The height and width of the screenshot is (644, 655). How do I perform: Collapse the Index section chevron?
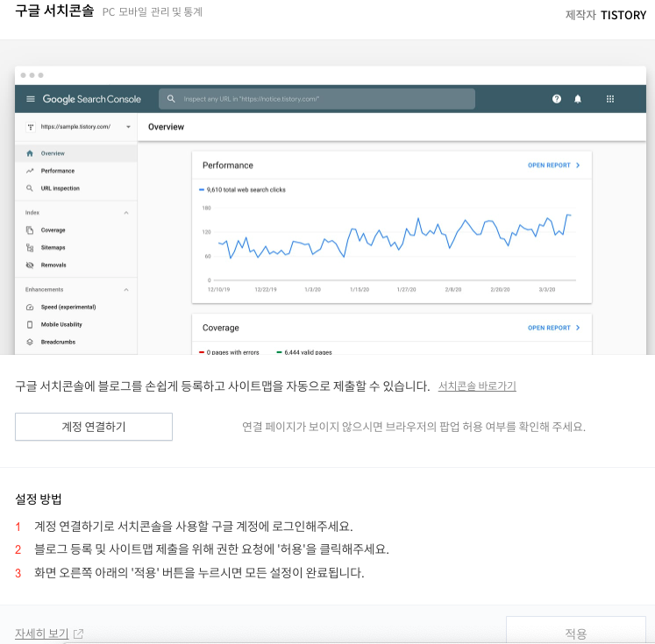[x=126, y=213]
